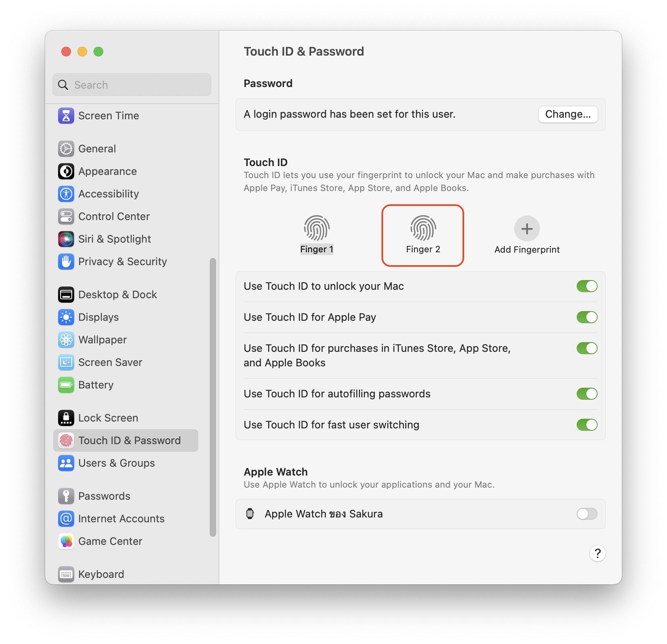This screenshot has height=644, width=667.
Task: Open Screen Time from the sidebar icon
Action: click(66, 116)
